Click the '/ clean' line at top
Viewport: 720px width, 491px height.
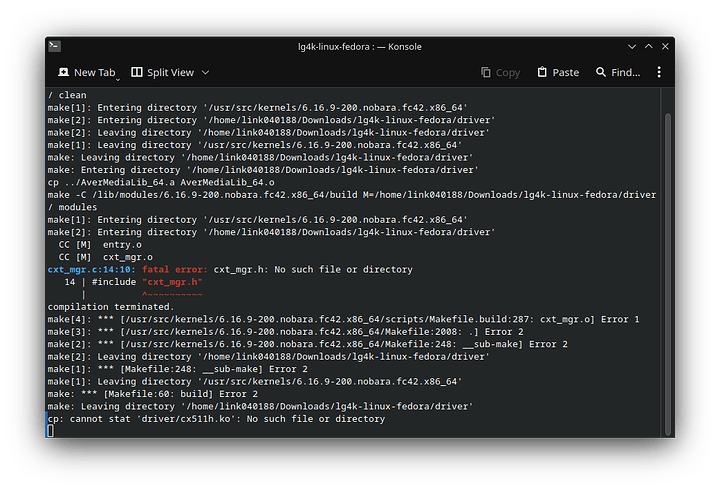pos(67,95)
